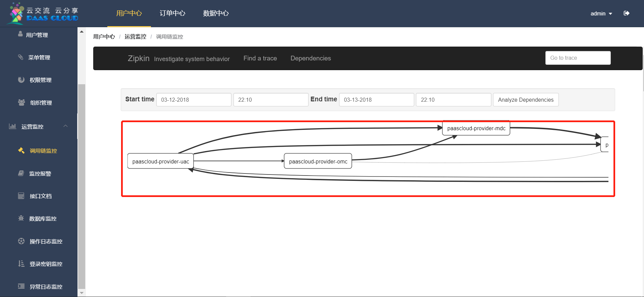This screenshot has height=297, width=644.
Task: Open the Dependencies page in Zipkin
Action: [x=311, y=58]
